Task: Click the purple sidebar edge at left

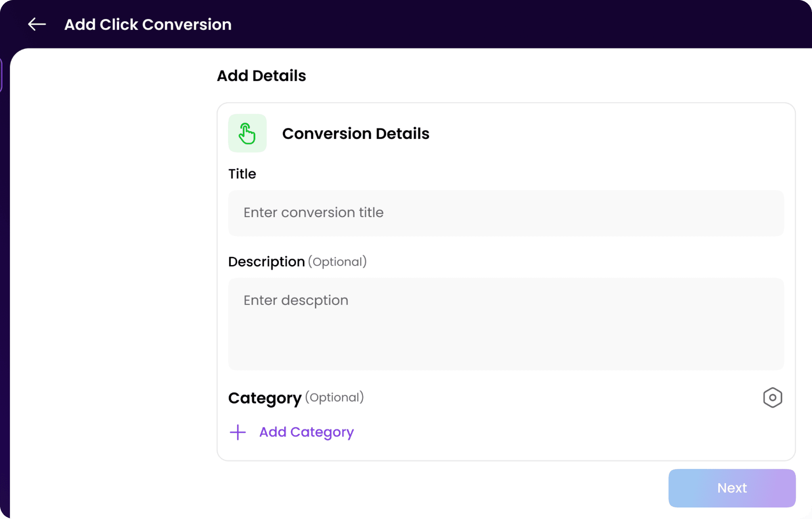Action: point(1,75)
